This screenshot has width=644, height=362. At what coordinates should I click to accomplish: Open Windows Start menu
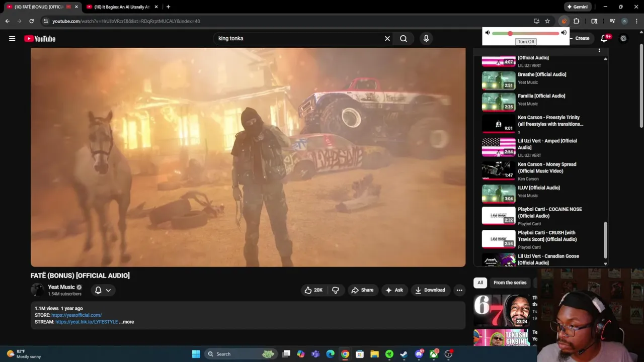196,354
